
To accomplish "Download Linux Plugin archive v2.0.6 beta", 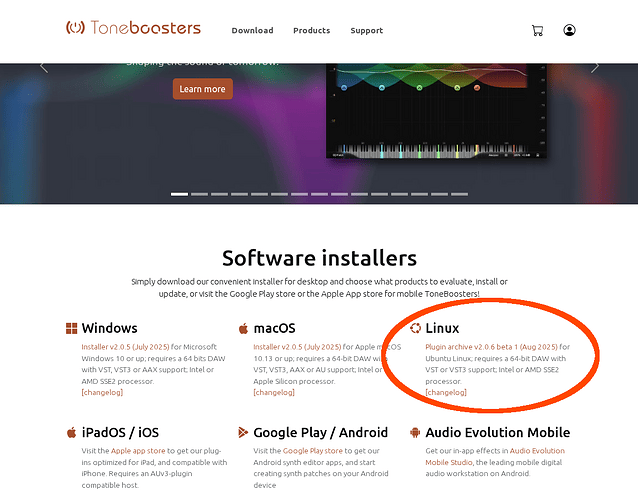I will pyautogui.click(x=492, y=347).
